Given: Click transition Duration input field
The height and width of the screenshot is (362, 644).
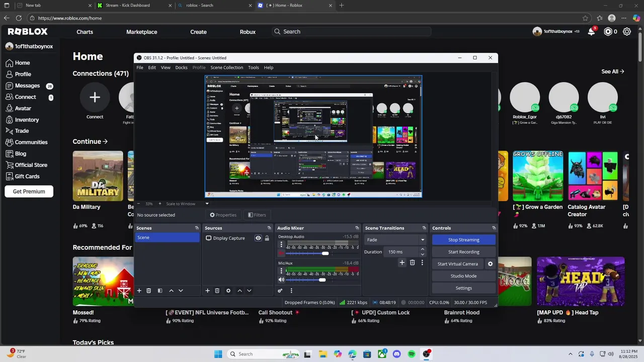Looking at the screenshot, I should point(401,252).
